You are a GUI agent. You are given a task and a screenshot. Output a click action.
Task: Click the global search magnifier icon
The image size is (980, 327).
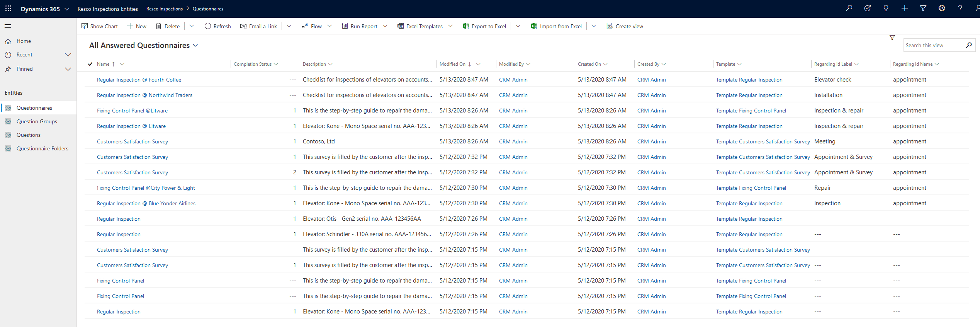point(849,9)
